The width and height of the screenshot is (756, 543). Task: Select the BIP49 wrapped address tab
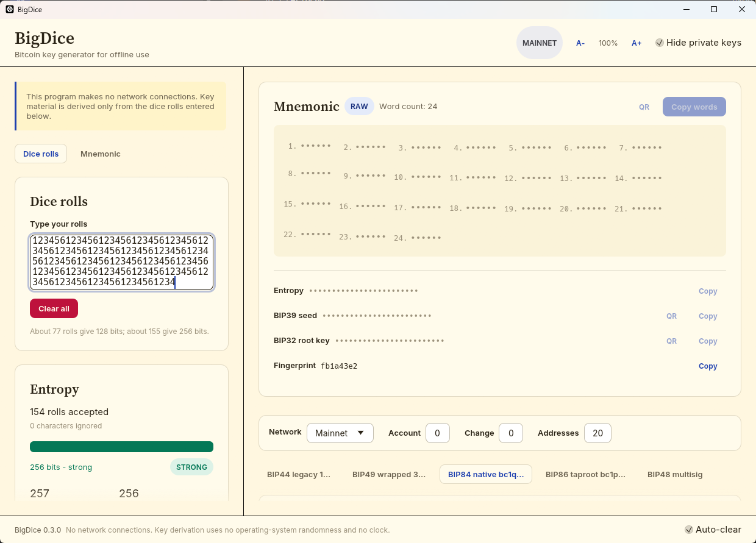click(389, 474)
